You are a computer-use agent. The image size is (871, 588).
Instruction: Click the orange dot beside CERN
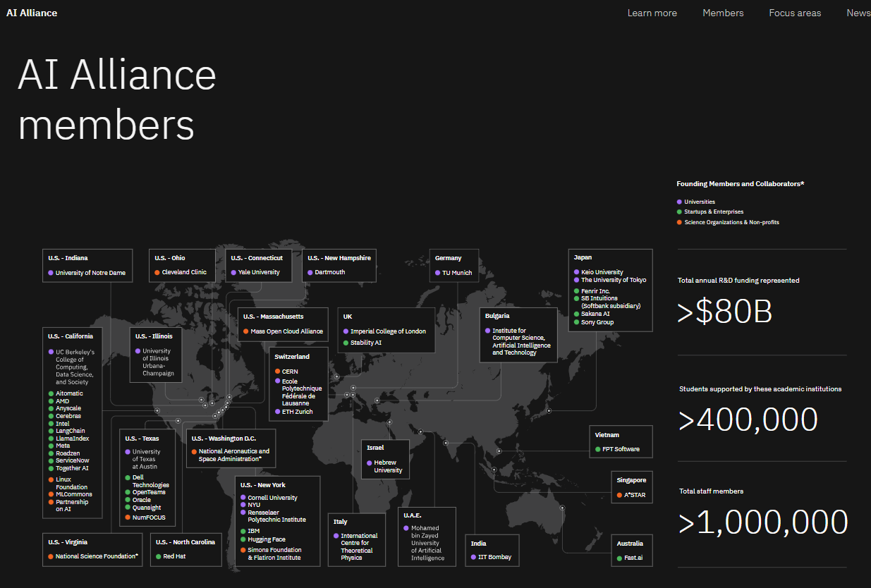[277, 372]
